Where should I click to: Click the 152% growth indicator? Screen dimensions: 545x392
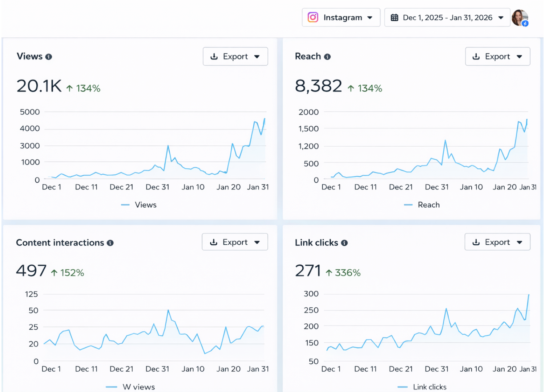point(68,273)
